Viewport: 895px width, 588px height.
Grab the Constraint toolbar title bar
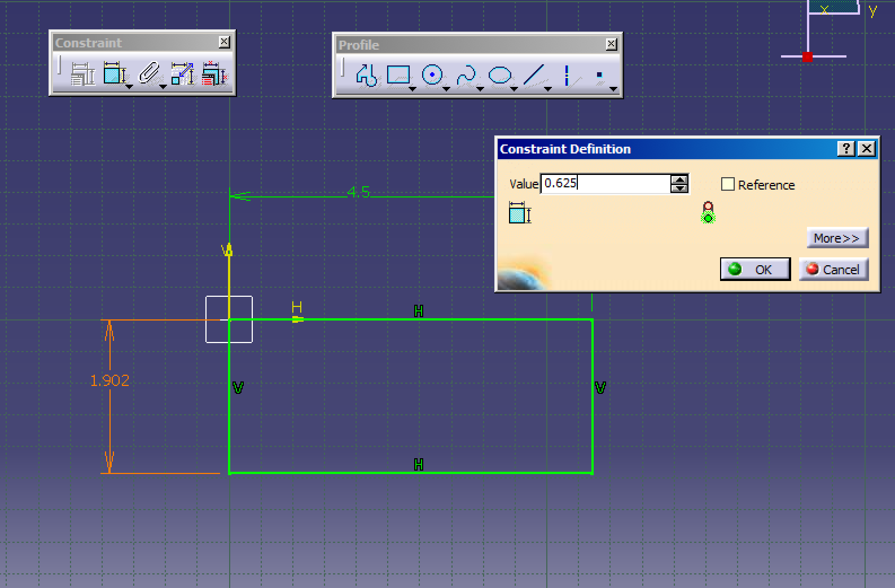(135, 42)
